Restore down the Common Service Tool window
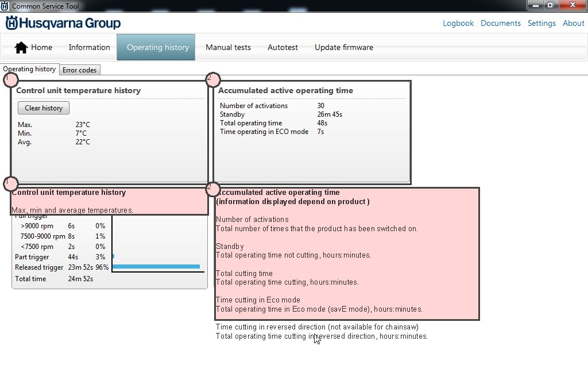Viewport: 588px width, 368px height. (551, 5)
